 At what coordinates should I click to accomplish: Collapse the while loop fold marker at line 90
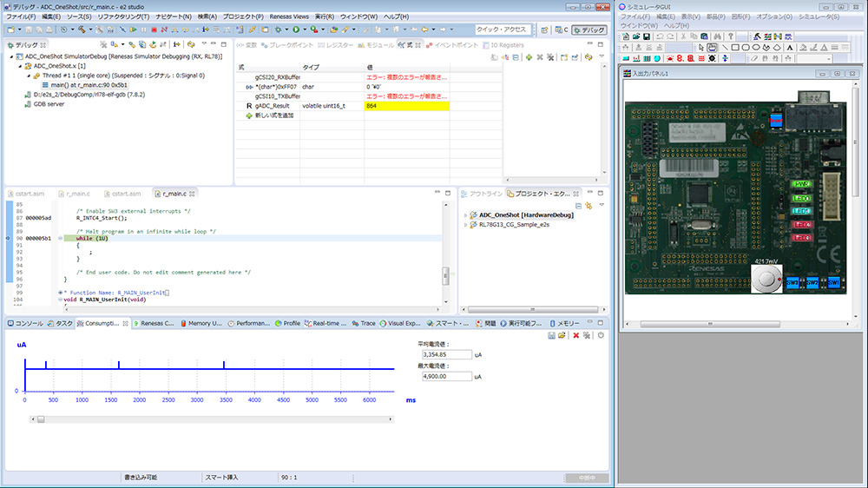(60, 238)
